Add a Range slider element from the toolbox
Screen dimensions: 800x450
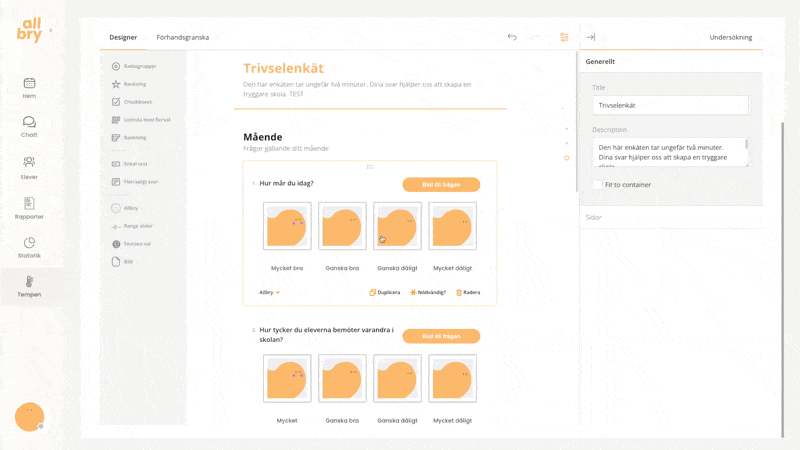point(132,226)
